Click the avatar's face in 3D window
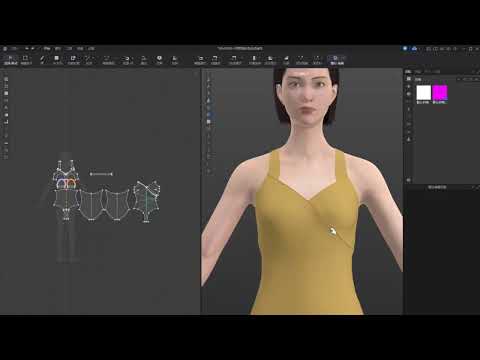This screenshot has height=360, width=480. [x=306, y=97]
